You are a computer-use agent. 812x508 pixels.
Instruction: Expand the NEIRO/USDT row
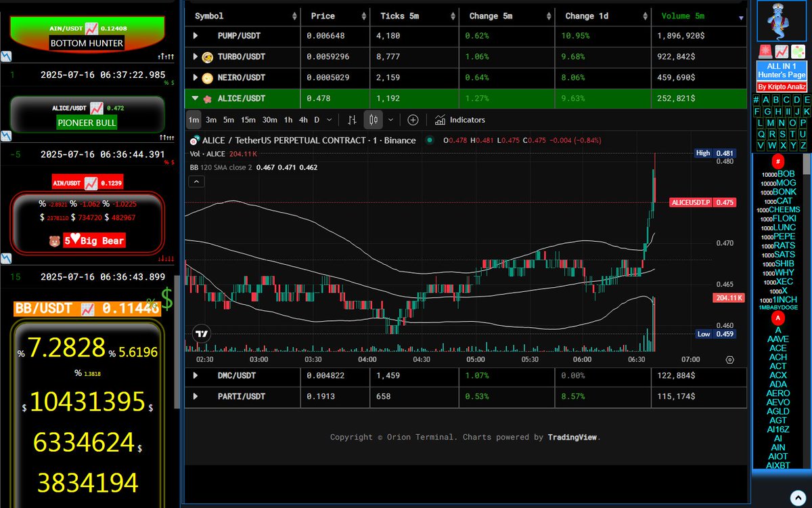(196, 77)
